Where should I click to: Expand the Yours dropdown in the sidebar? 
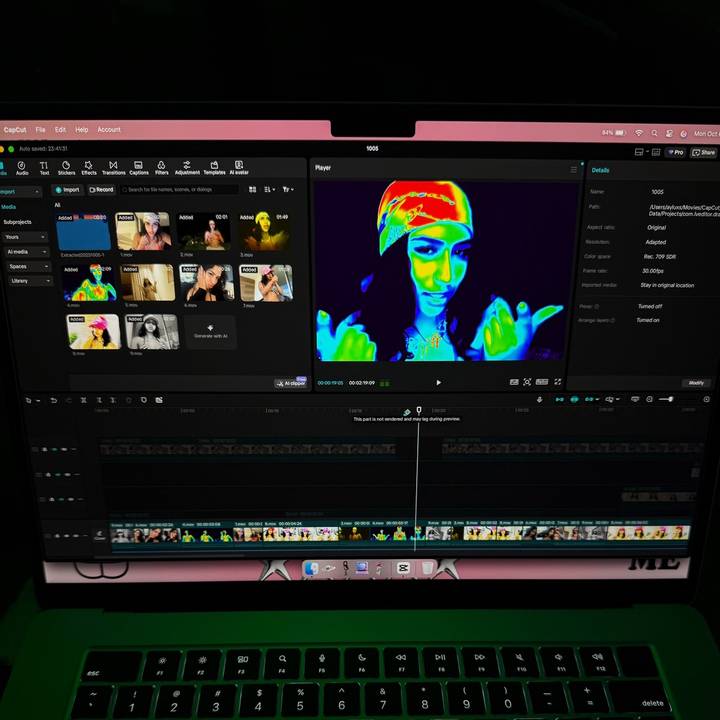point(25,237)
